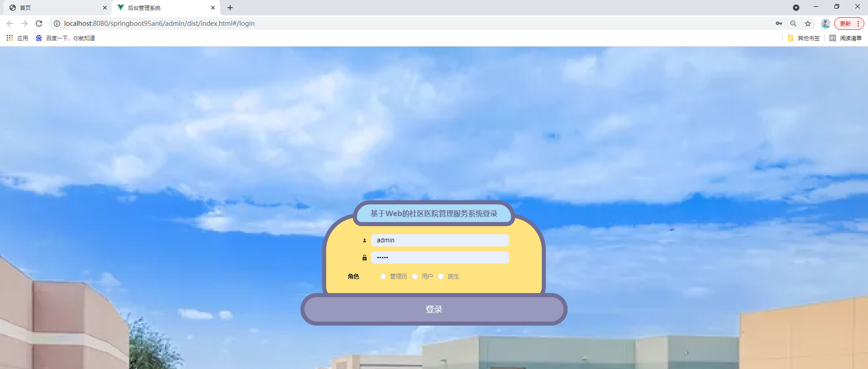Viewport: 868px width, 369px height.
Task: Select the 用户 role radio button
Action: (x=415, y=276)
